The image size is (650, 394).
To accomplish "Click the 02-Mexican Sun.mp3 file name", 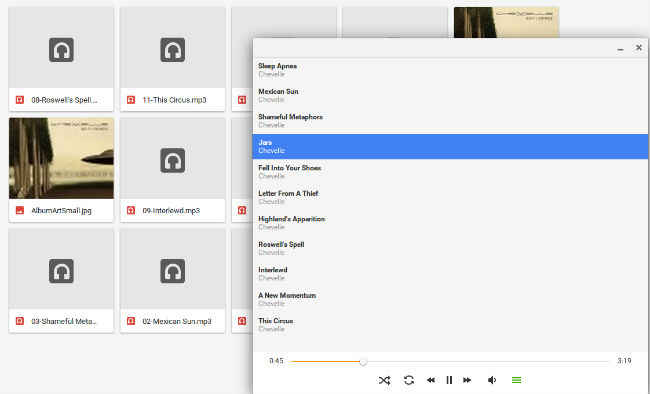I will pyautogui.click(x=177, y=321).
